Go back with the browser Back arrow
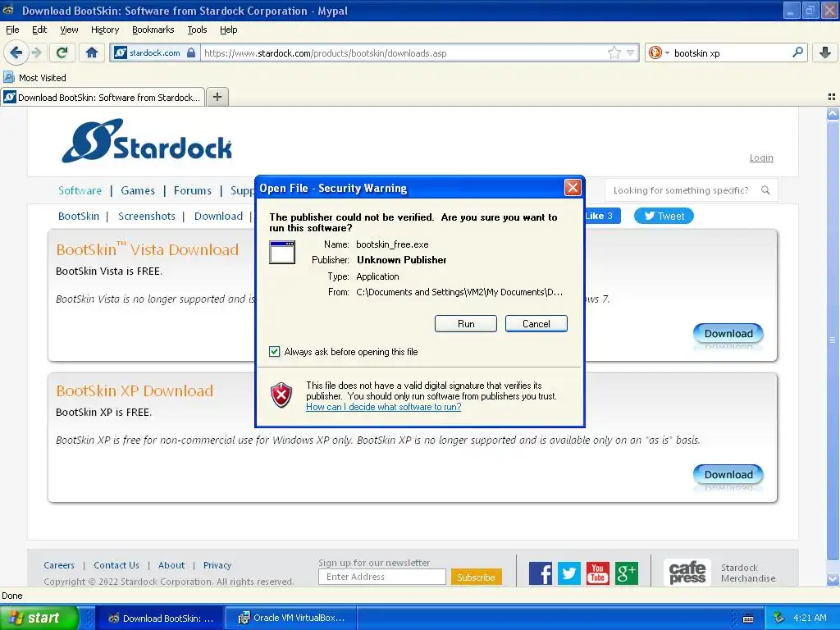The height and width of the screenshot is (630, 840). coord(16,52)
